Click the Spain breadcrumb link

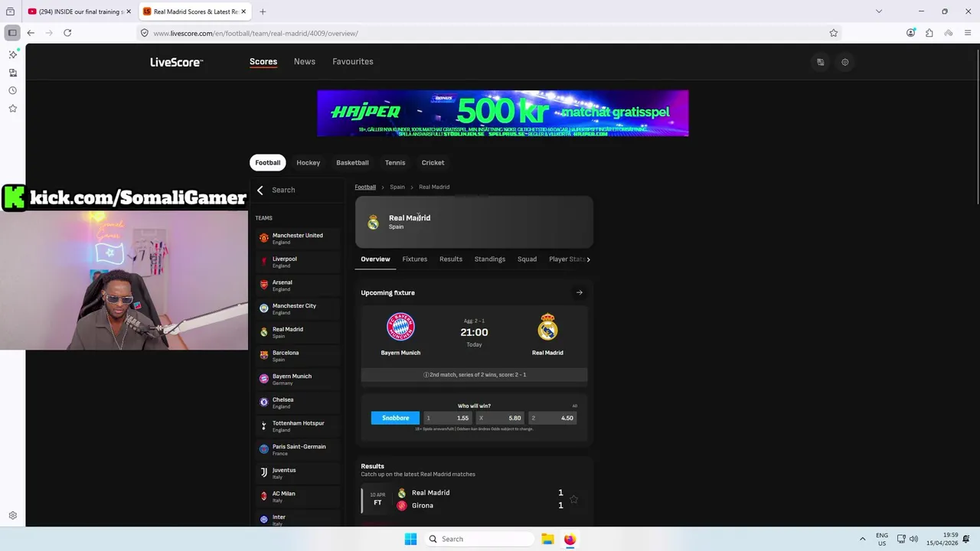(397, 187)
